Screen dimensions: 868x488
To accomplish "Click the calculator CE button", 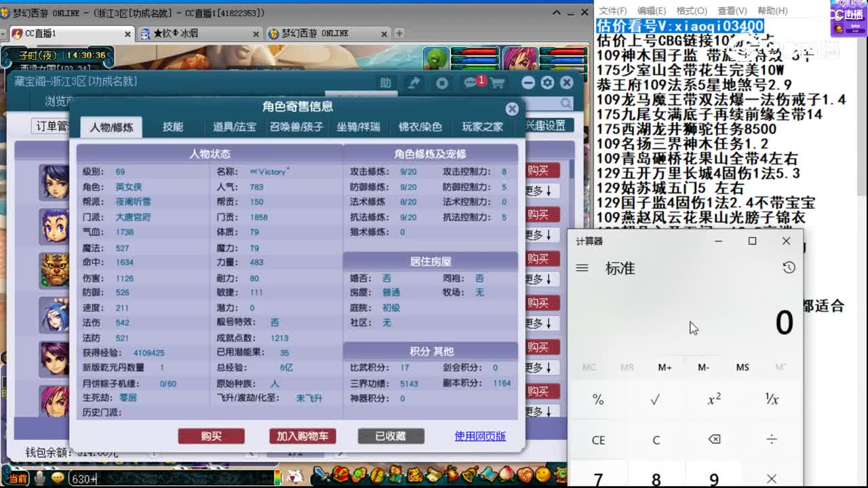I will (597, 439).
